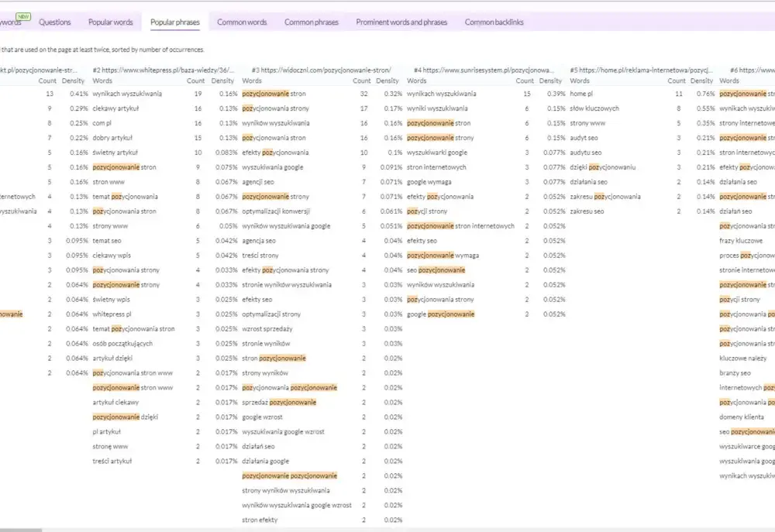The image size is (775, 532).
Task: Click phrase 'google wzrost'
Action: coord(263,417)
